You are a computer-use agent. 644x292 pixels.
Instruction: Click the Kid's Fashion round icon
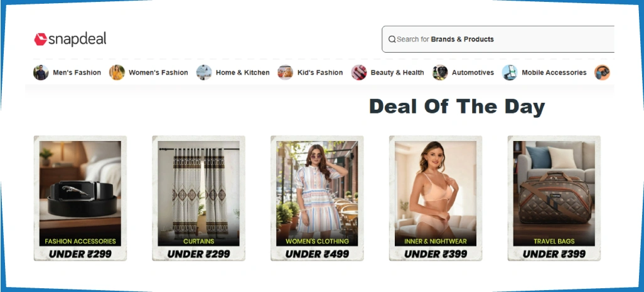pos(285,73)
